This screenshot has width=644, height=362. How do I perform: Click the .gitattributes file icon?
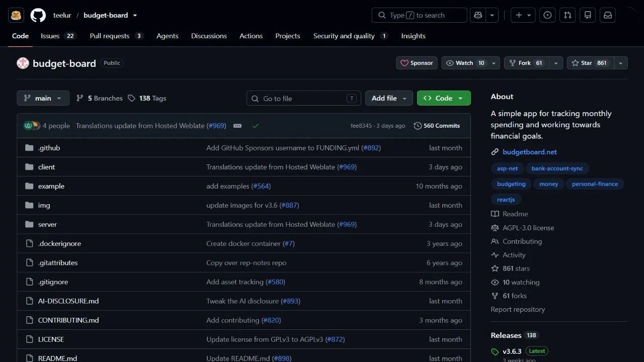(29, 262)
